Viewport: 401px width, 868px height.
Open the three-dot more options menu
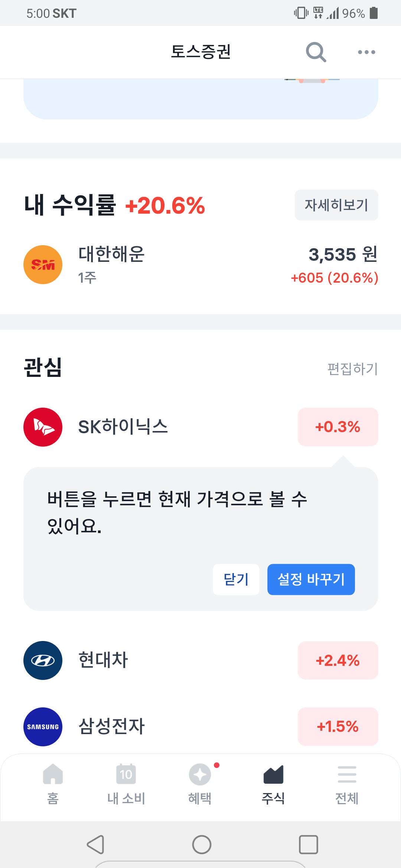[x=366, y=52]
